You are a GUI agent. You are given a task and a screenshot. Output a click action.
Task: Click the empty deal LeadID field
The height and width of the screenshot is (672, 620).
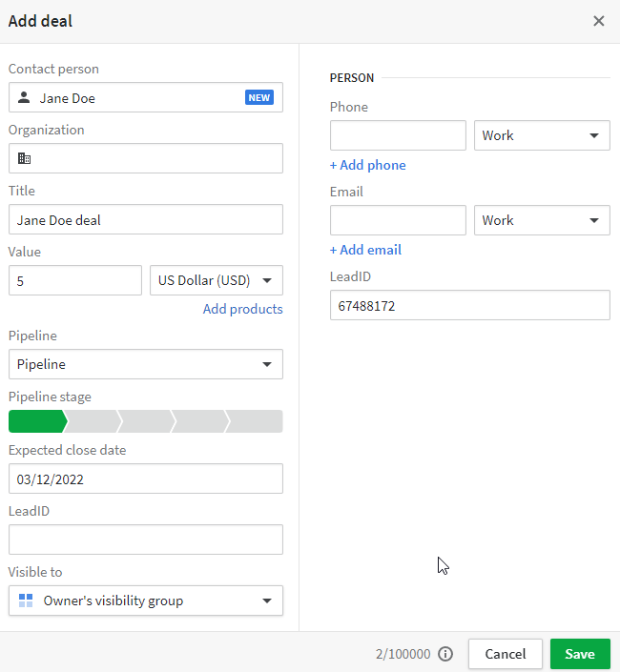[146, 540]
